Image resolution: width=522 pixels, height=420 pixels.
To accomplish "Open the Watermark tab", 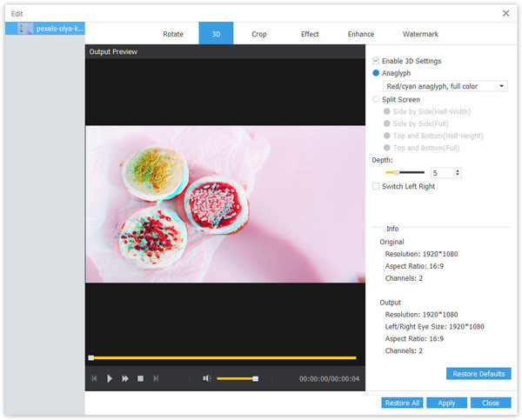I will click(420, 34).
